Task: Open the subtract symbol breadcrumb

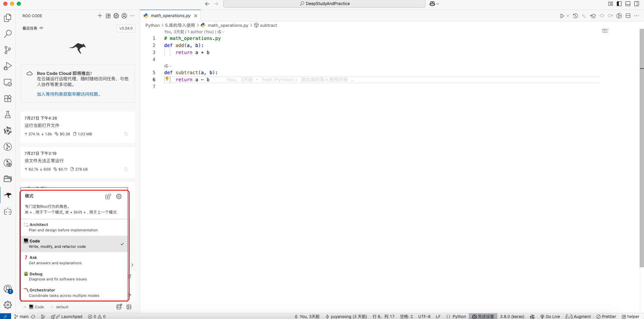Action: pyautogui.click(x=266, y=25)
